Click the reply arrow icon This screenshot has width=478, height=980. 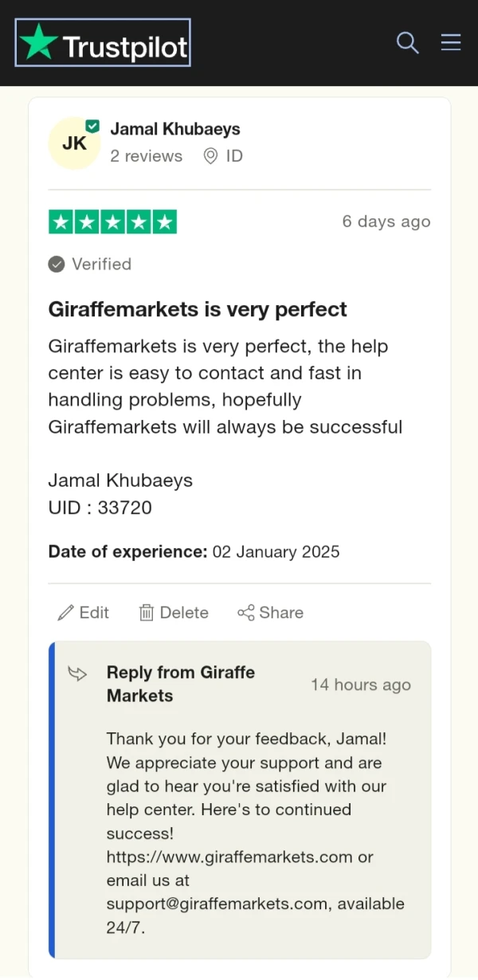coord(77,674)
